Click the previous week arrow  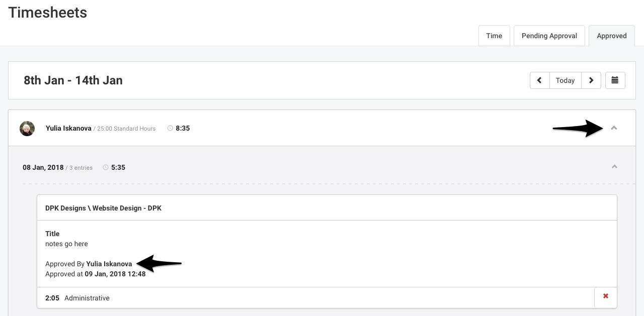pos(539,80)
